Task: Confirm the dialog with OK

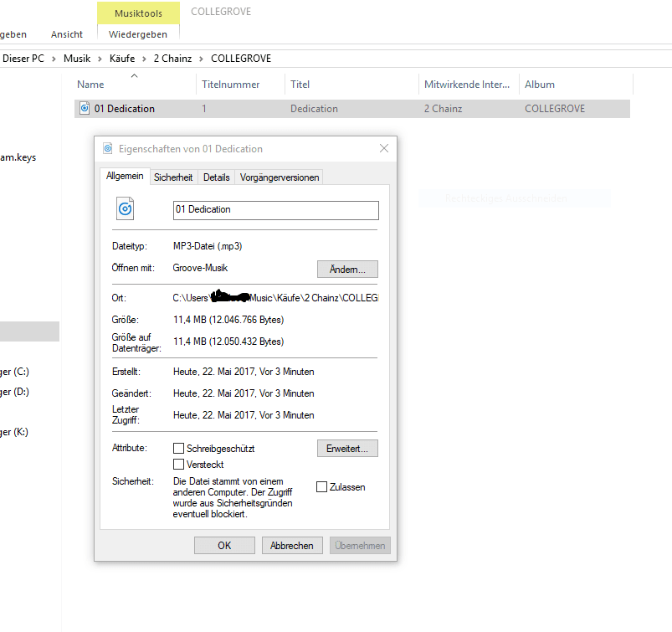Action: [x=224, y=546]
